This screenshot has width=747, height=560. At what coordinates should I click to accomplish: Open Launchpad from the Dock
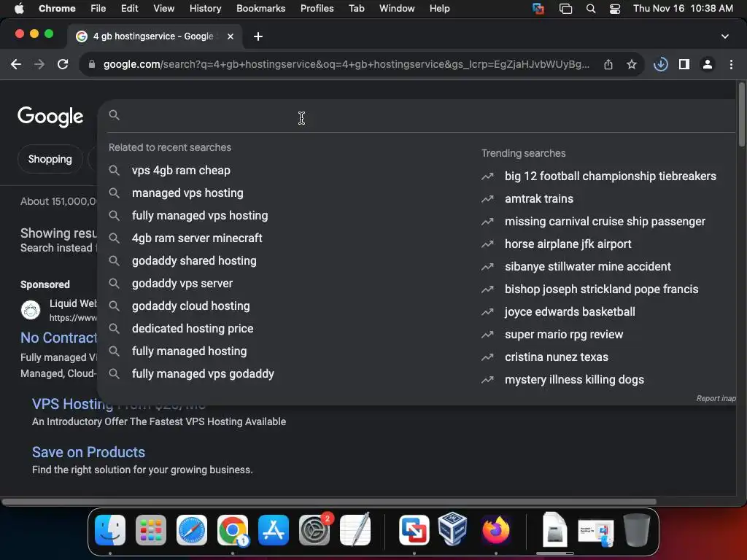pos(150,530)
